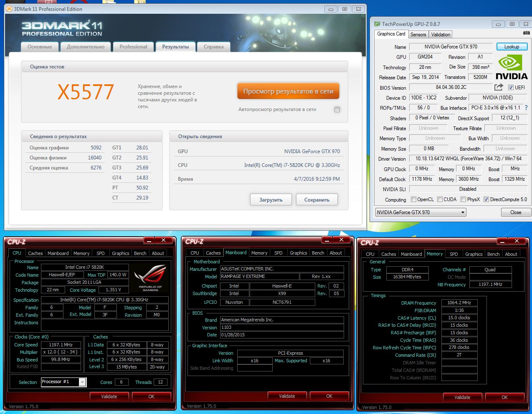Toggle the PhysX checkbox
The width and height of the screenshot is (532, 414).
(x=463, y=199)
